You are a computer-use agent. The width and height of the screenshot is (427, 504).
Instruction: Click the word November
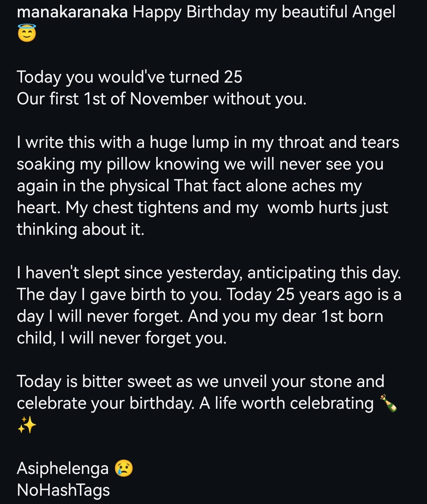pyautogui.click(x=169, y=99)
